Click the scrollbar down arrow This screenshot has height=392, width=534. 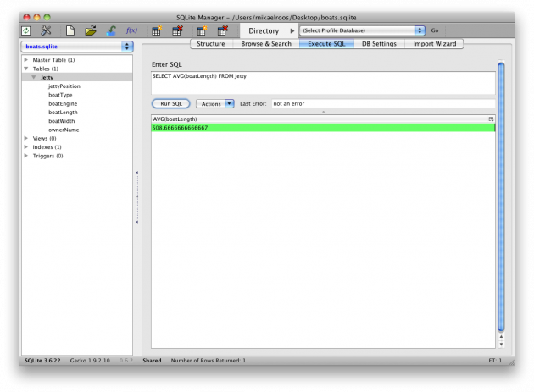(x=501, y=344)
